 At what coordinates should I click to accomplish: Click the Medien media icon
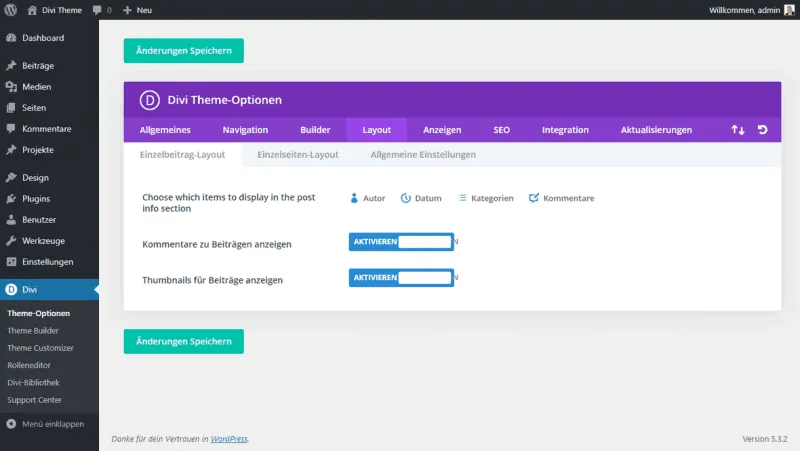coord(11,87)
